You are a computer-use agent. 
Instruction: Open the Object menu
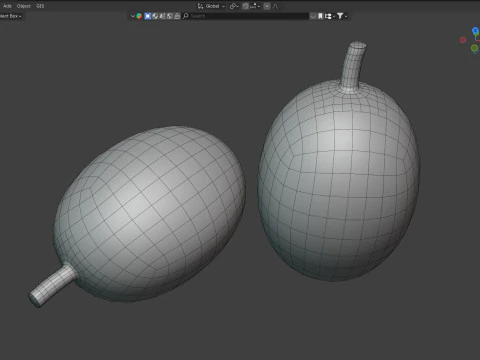24,6
